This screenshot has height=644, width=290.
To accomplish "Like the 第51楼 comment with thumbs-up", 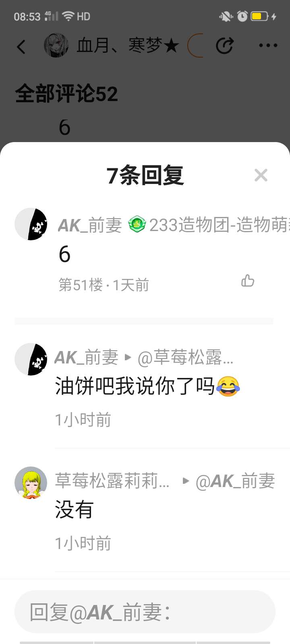I will 248,281.
